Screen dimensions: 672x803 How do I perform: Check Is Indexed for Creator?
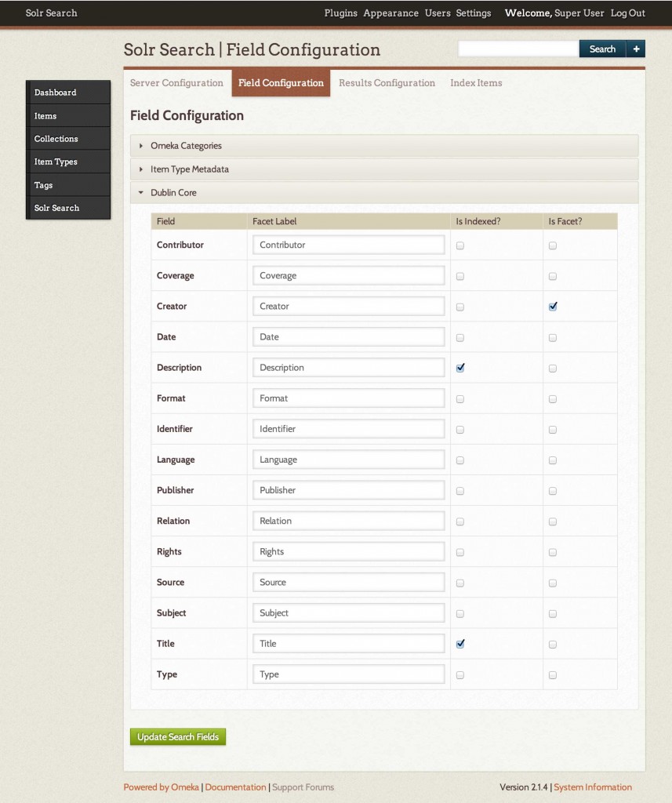pos(460,307)
